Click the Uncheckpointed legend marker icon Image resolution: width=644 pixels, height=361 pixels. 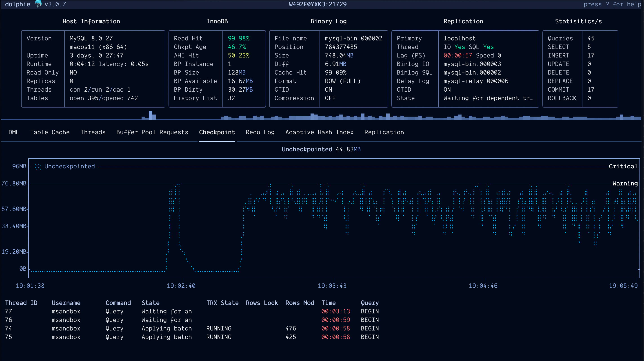(38, 167)
